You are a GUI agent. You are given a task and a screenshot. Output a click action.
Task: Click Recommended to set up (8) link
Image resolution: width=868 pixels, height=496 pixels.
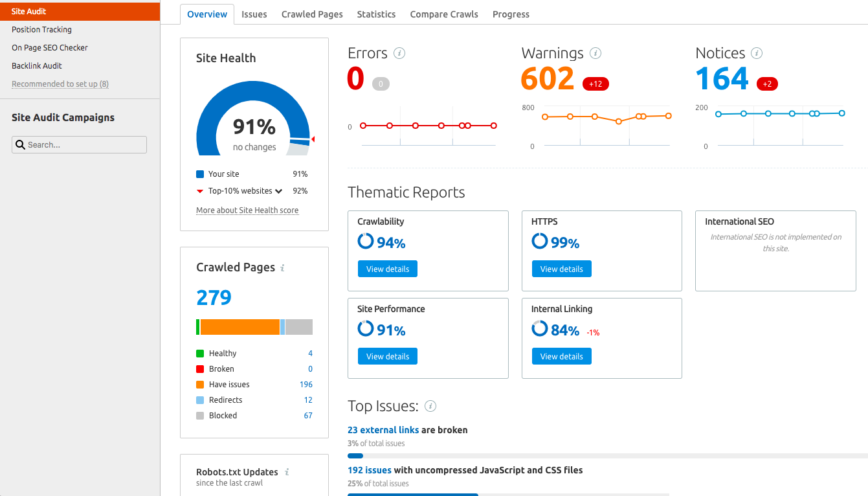[x=60, y=84]
